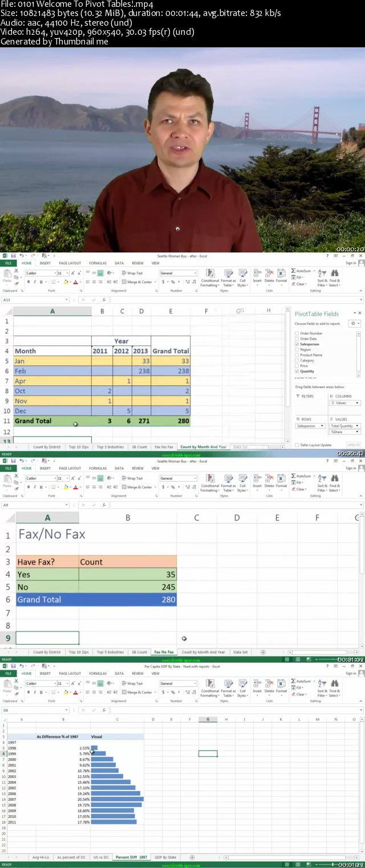365x868 pixels.
Task: Open Cell Styles in the Fax/No Fax window
Action: point(242,483)
